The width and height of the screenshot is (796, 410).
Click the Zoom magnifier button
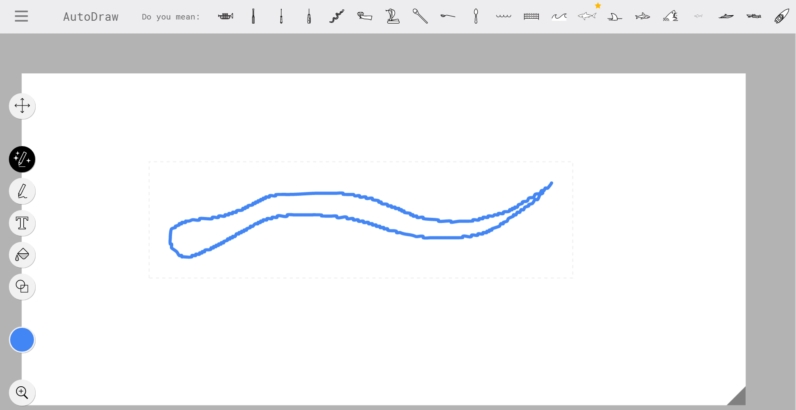pos(22,392)
